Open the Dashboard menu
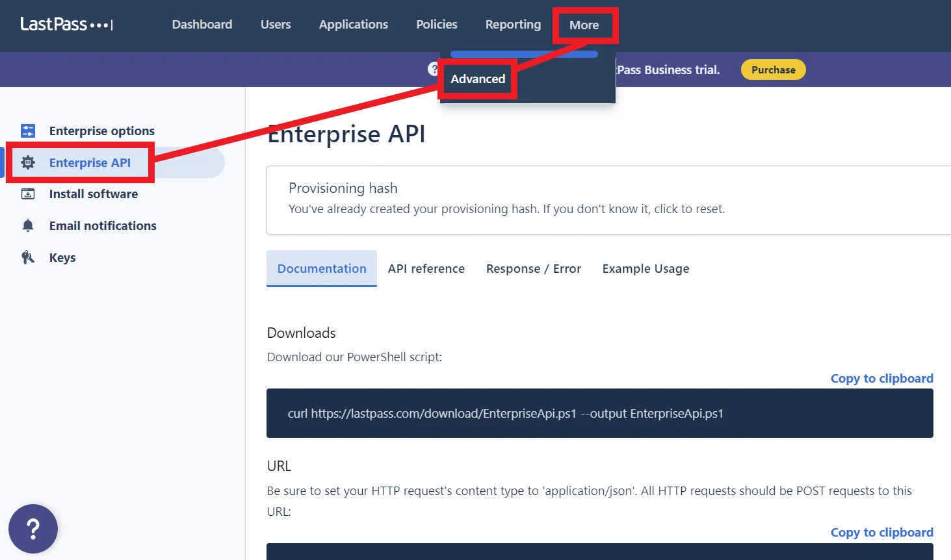 pos(202,25)
